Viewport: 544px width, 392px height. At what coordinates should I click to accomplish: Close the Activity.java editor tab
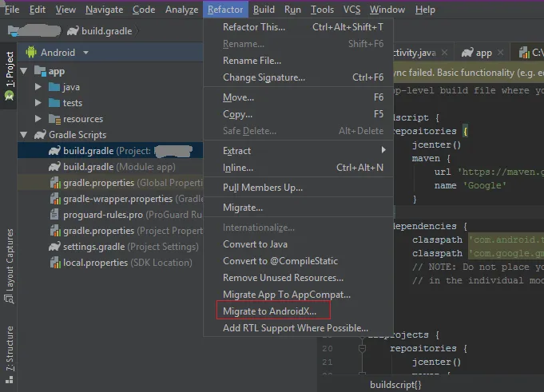444,53
